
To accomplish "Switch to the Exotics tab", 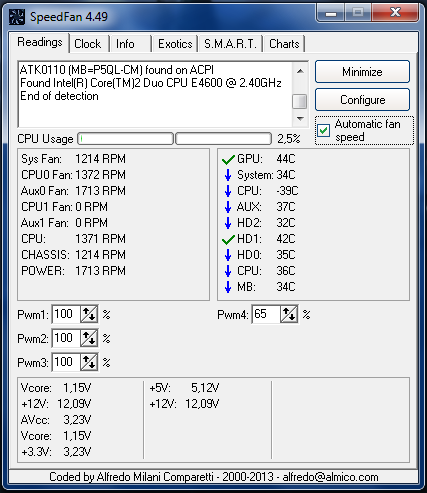I will pos(175,44).
